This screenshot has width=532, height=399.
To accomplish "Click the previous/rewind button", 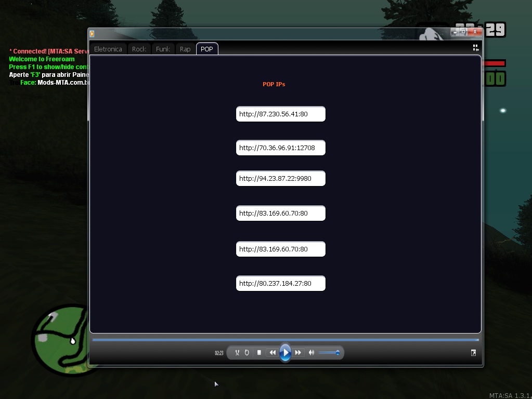I will (273, 353).
